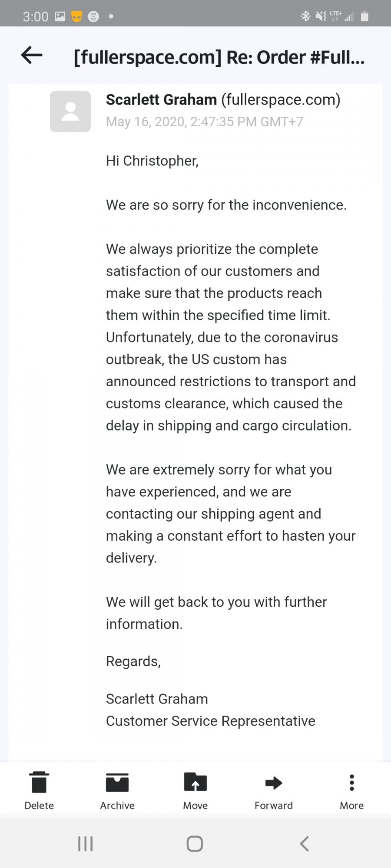Tap the Android home button
This screenshot has width=391, height=868.
(x=195, y=844)
